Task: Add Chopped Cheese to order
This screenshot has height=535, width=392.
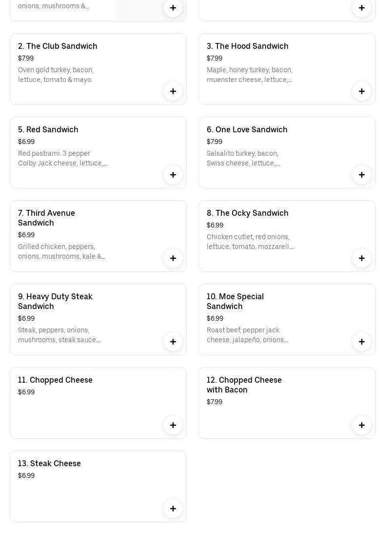Action: point(173,425)
